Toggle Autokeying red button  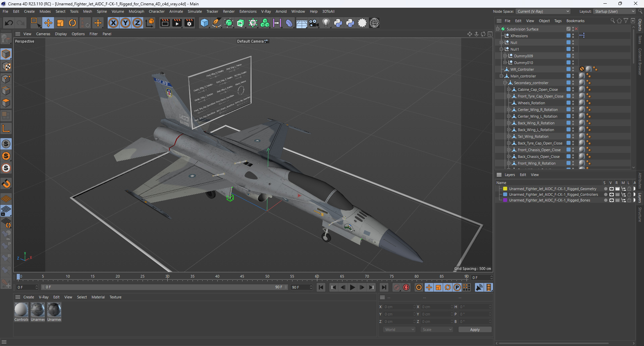coord(406,287)
